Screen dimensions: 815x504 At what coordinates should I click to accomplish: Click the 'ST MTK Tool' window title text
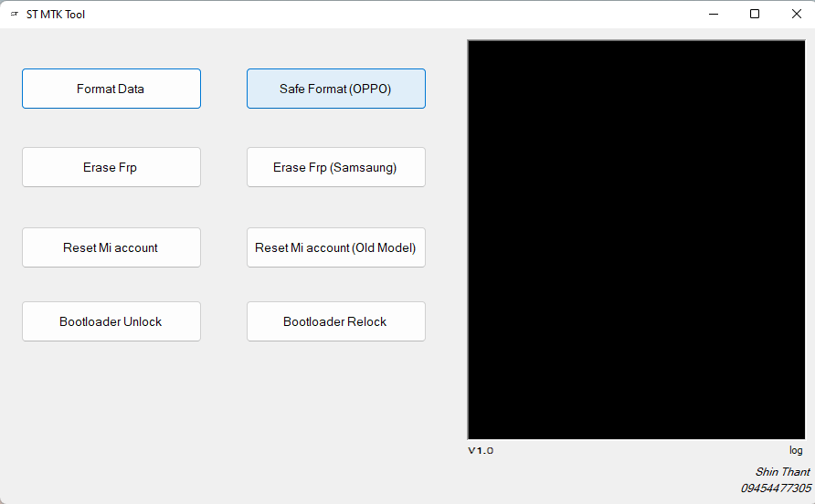tap(56, 15)
